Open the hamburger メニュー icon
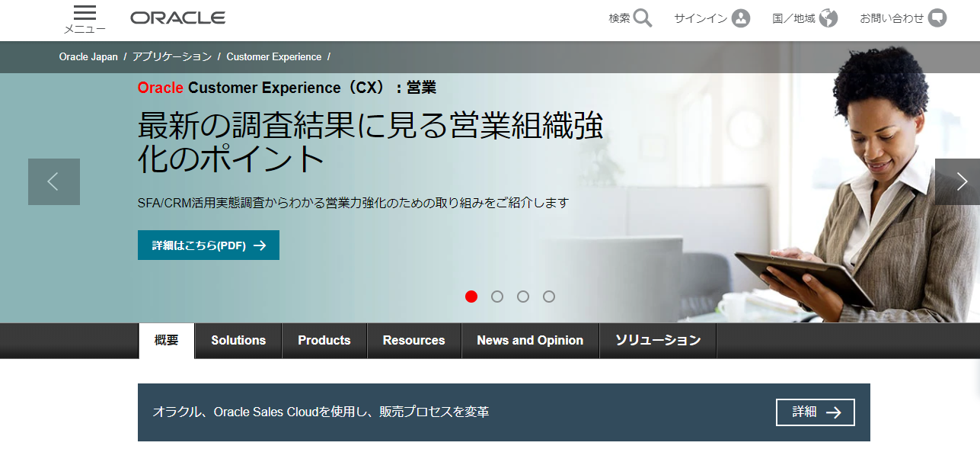Image resolution: width=980 pixels, height=449 pixels. point(85,13)
